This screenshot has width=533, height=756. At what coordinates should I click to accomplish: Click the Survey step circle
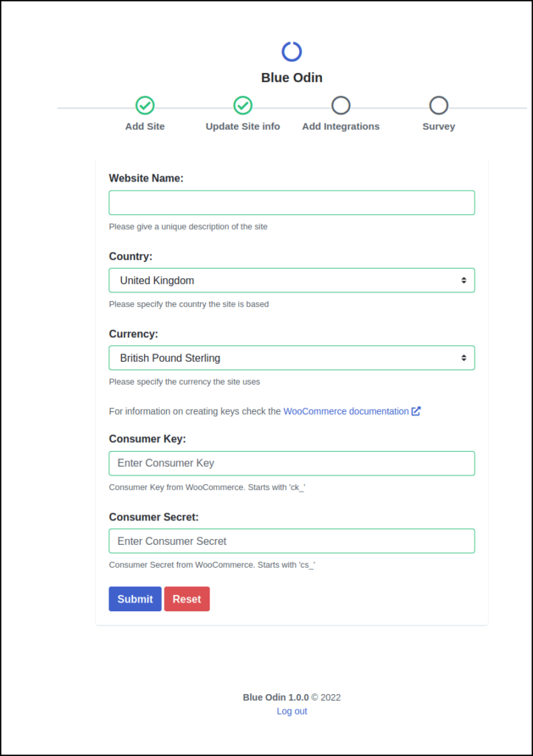pyautogui.click(x=439, y=106)
